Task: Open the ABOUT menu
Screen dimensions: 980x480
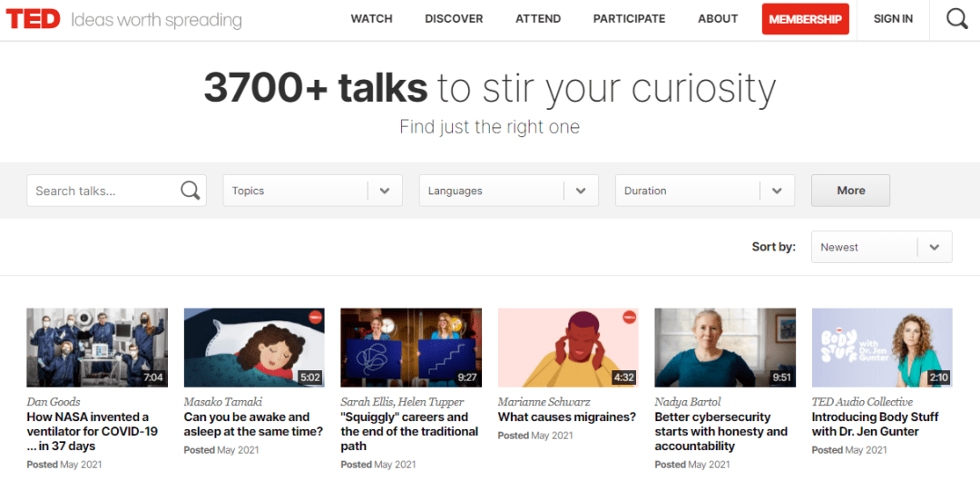Action: [718, 19]
